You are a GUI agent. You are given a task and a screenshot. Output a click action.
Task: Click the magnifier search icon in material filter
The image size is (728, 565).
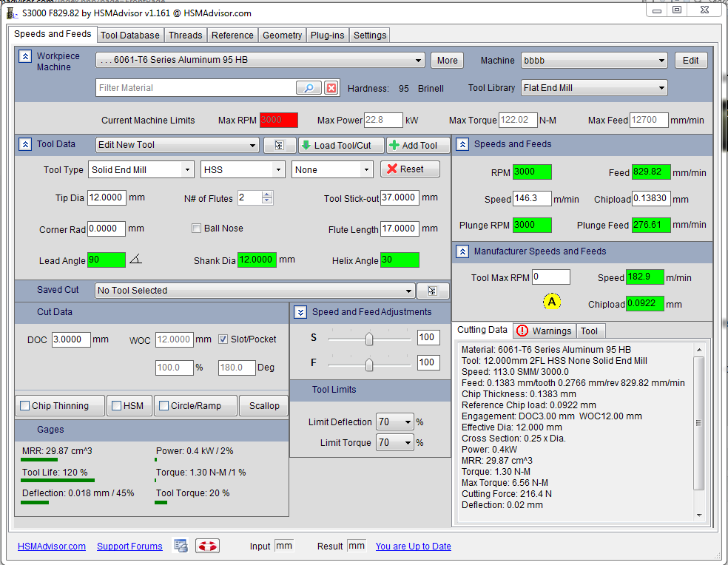(x=309, y=88)
